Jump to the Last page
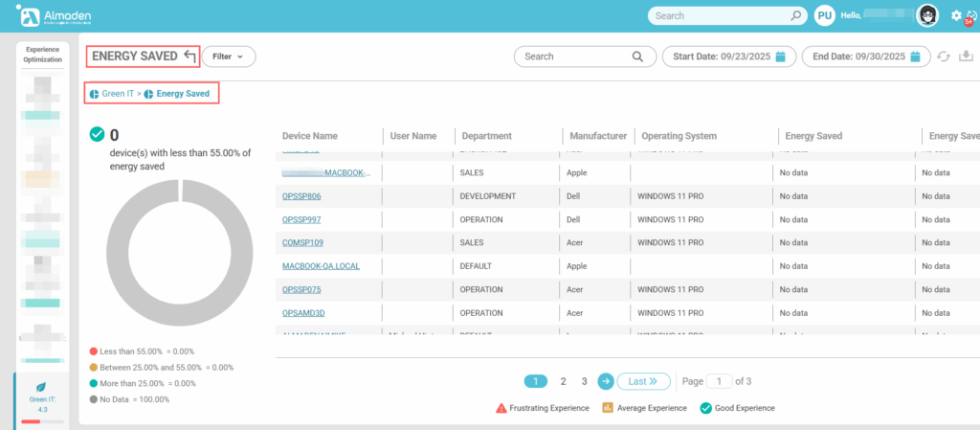This screenshot has width=980, height=430. pyautogui.click(x=642, y=381)
